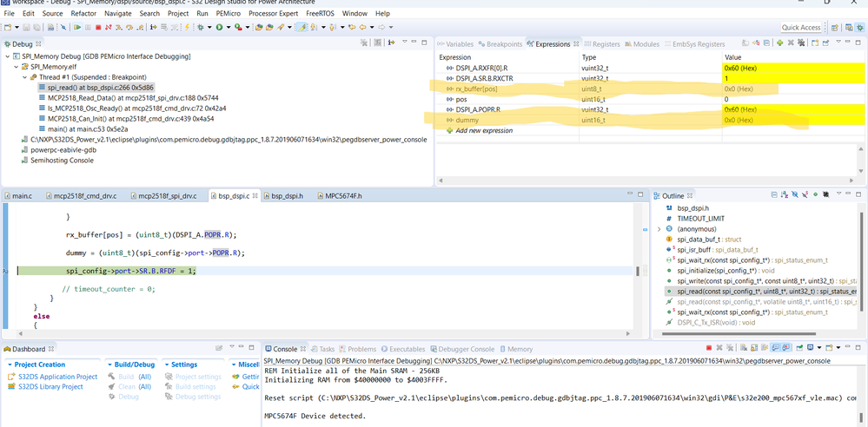Click the Step Over icon

129,27
